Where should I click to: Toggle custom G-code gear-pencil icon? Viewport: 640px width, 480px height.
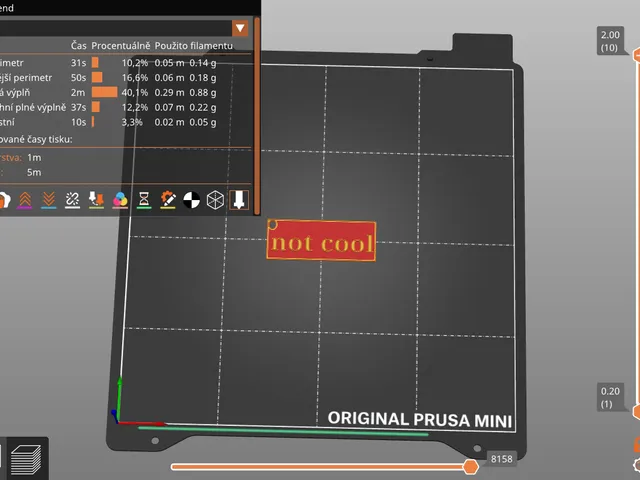pos(168,200)
